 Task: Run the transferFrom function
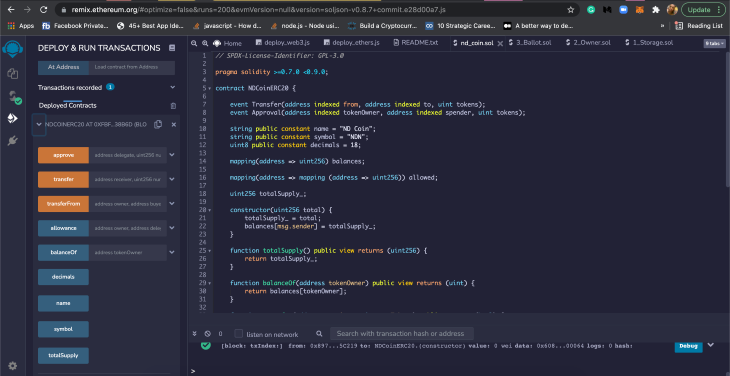pos(63,203)
